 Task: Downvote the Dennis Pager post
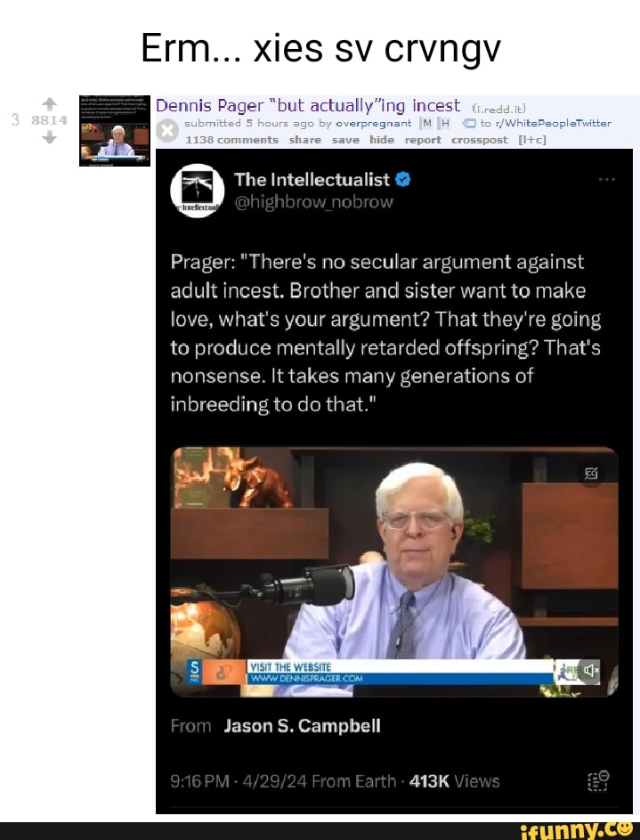(49, 138)
